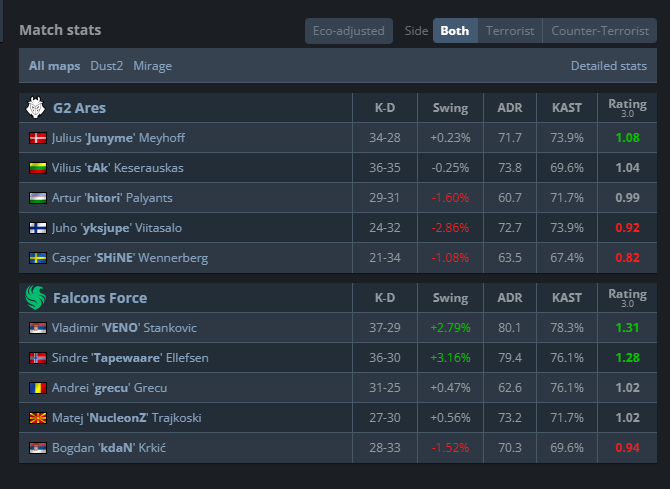
Task: Switch to the Dust2 map tab
Action: coord(107,66)
